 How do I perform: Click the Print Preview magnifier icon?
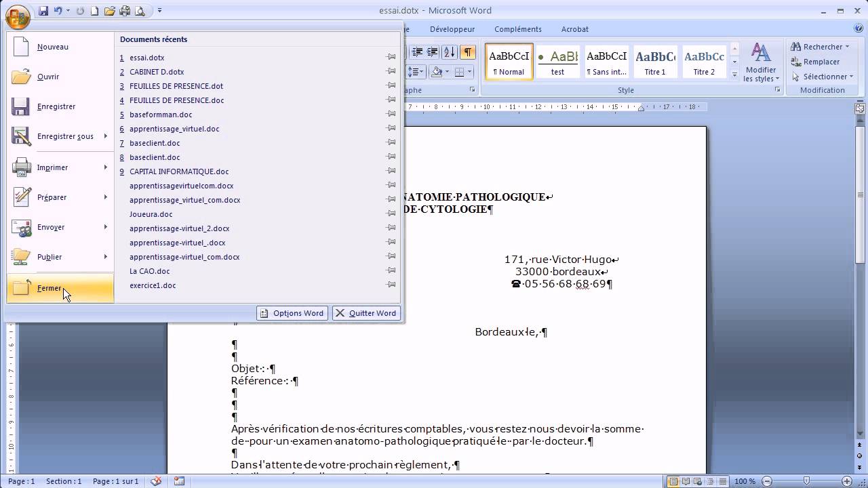(140, 11)
